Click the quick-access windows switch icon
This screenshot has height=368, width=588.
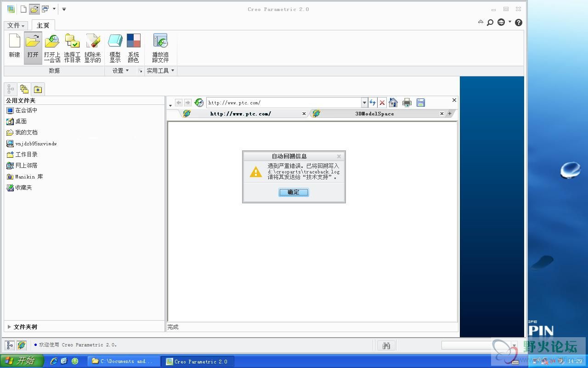(45, 9)
